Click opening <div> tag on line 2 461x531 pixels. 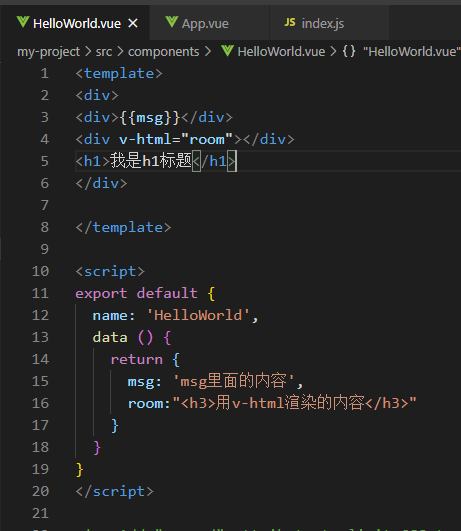point(97,95)
